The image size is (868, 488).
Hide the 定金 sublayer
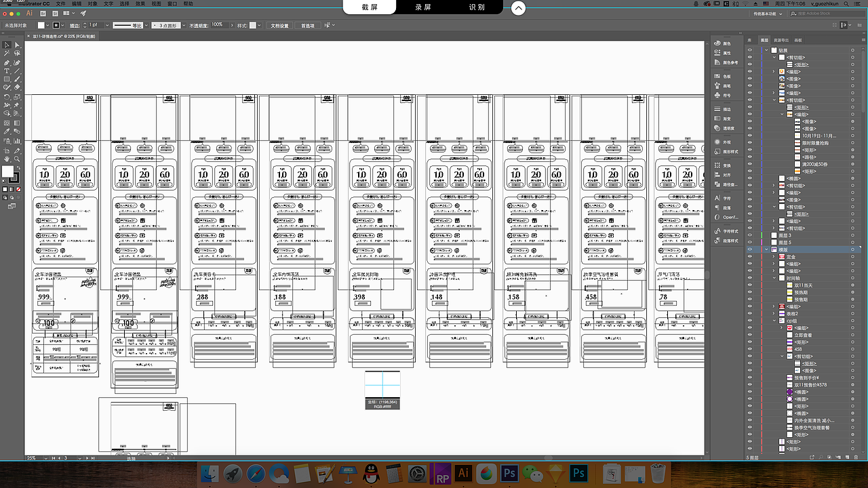tap(749, 257)
